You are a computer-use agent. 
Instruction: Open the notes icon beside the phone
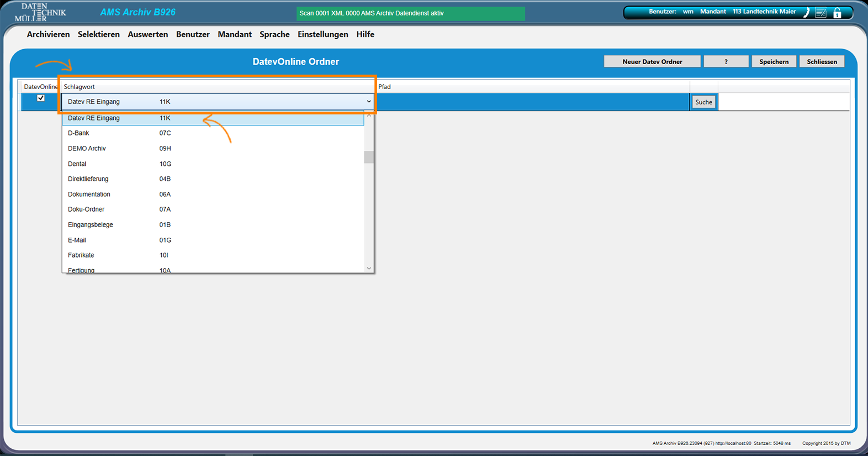pyautogui.click(x=821, y=13)
